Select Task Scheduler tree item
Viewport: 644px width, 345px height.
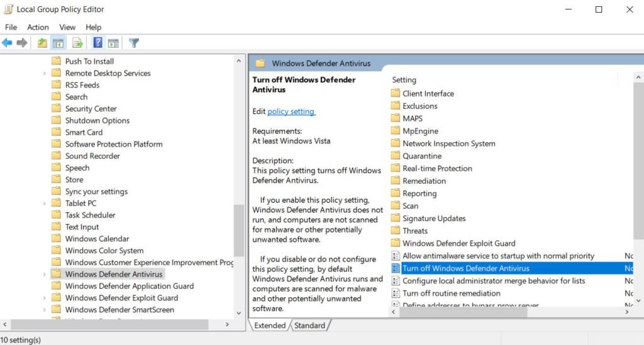pyautogui.click(x=90, y=215)
